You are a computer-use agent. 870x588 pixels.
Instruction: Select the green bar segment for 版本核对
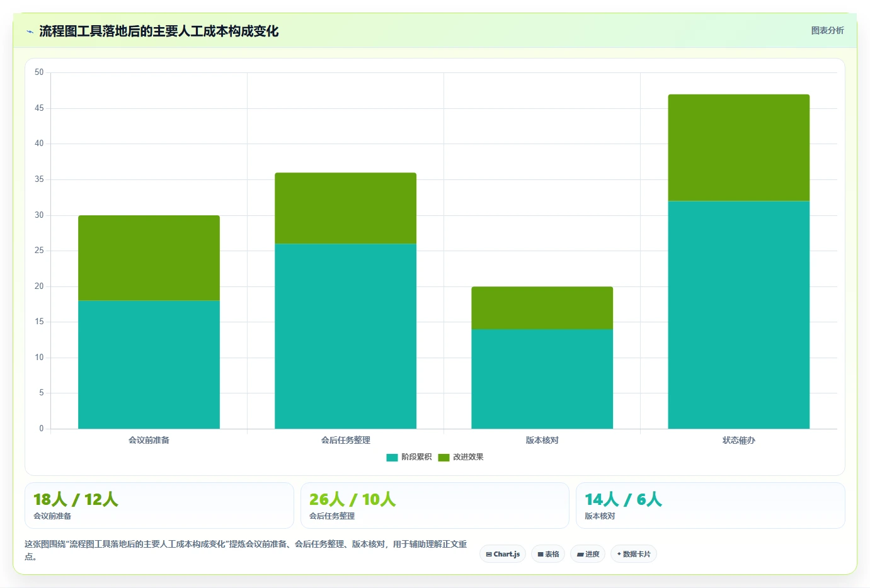pyautogui.click(x=542, y=308)
